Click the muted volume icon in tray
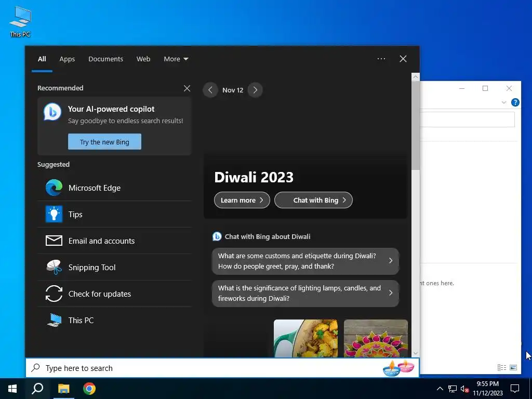Image resolution: width=532 pixels, height=399 pixels. point(465,389)
